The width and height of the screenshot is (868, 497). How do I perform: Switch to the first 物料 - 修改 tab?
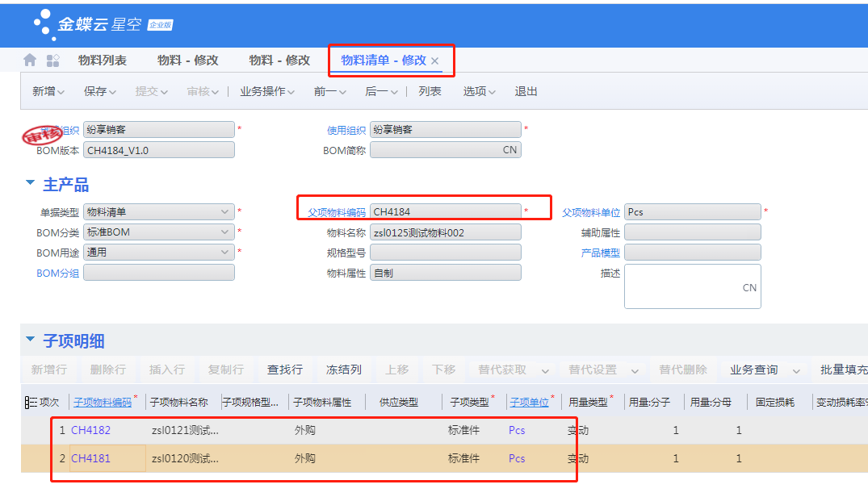coord(187,61)
